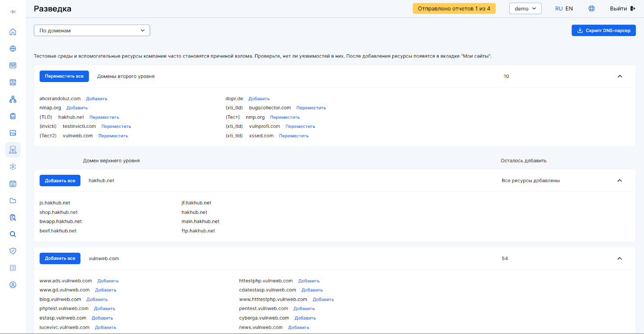
Task: Open the "По доменам" dropdown
Action: [92, 31]
